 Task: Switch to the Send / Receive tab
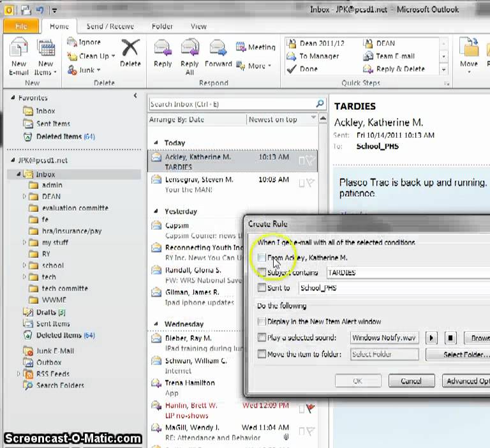click(x=110, y=26)
